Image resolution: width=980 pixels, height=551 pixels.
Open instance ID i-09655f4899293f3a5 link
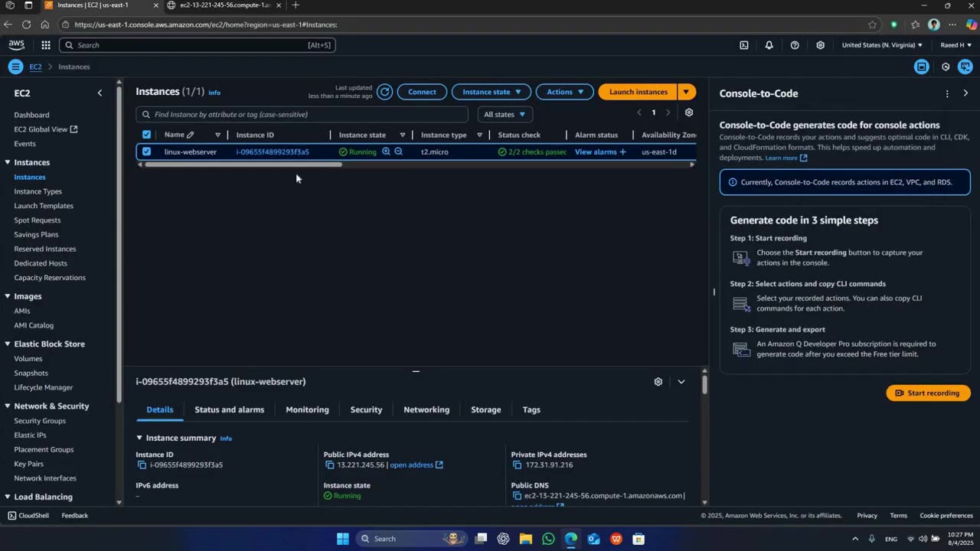[x=273, y=152]
